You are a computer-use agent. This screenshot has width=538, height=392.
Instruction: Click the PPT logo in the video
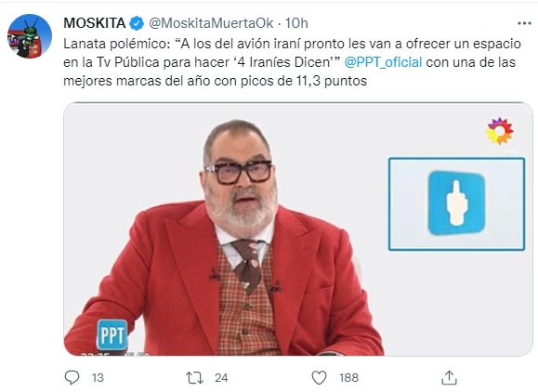112,334
